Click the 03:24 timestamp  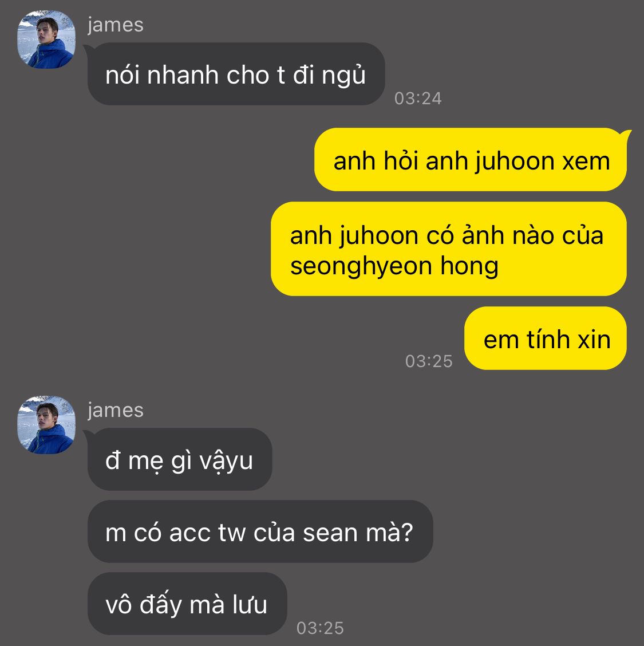click(418, 99)
